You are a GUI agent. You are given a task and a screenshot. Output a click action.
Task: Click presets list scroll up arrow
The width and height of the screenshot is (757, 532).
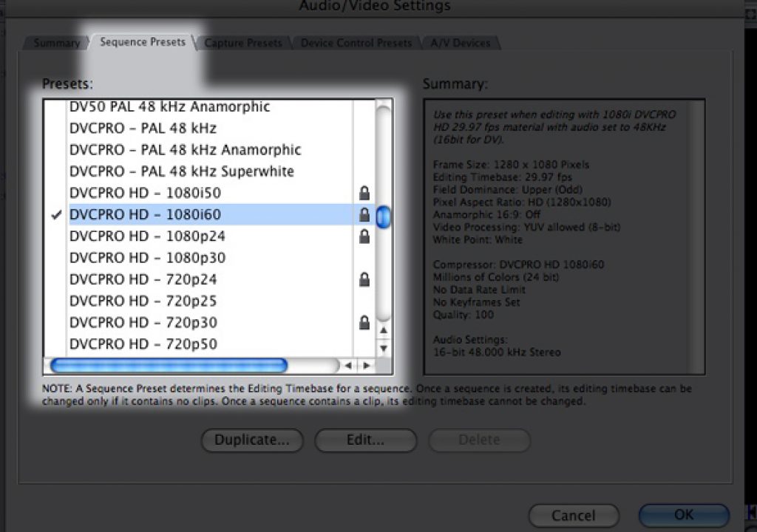point(384,331)
